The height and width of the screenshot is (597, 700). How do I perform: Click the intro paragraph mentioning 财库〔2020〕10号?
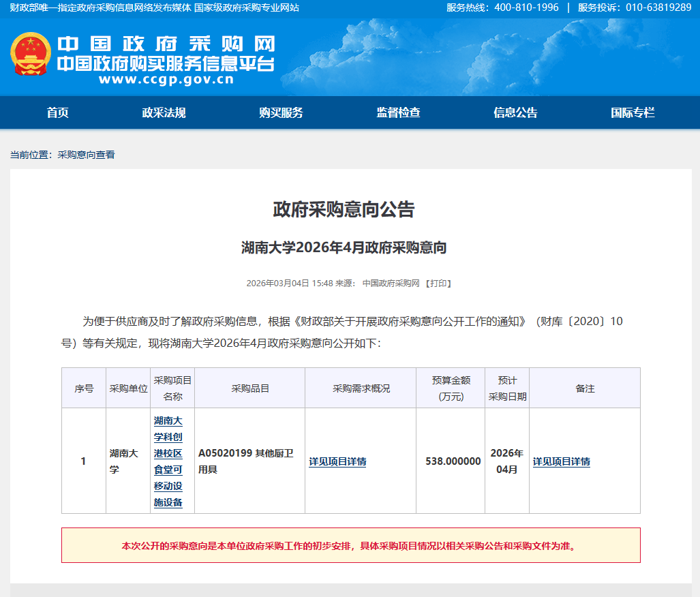(342, 332)
